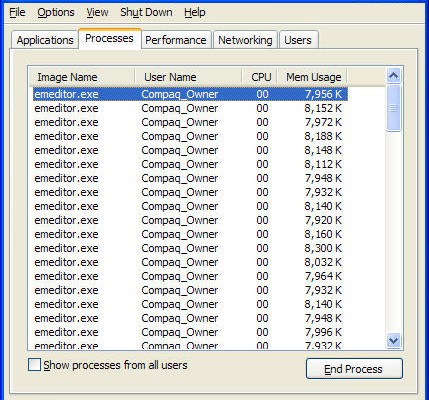The width and height of the screenshot is (429, 400).
Task: Click the process list scrollbar thumb
Action: pyautogui.click(x=394, y=108)
